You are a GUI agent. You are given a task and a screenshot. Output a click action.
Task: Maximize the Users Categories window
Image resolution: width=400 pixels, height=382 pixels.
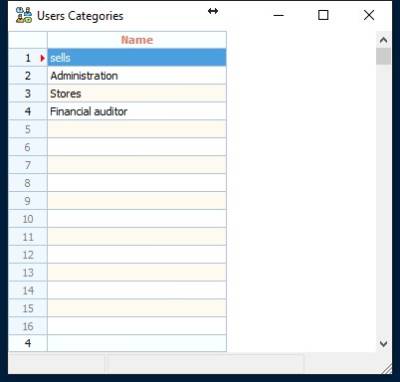click(x=323, y=15)
